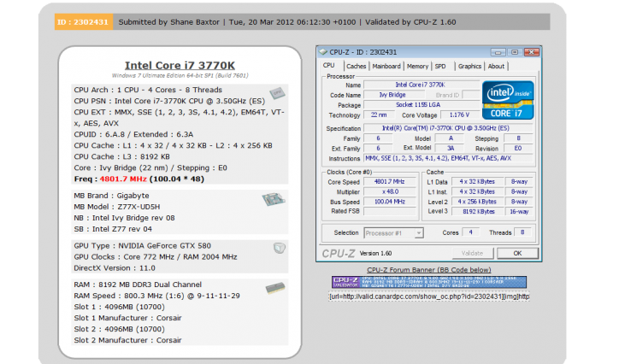Open the SPD tab
The width and height of the screenshot is (631, 364).
click(x=440, y=67)
